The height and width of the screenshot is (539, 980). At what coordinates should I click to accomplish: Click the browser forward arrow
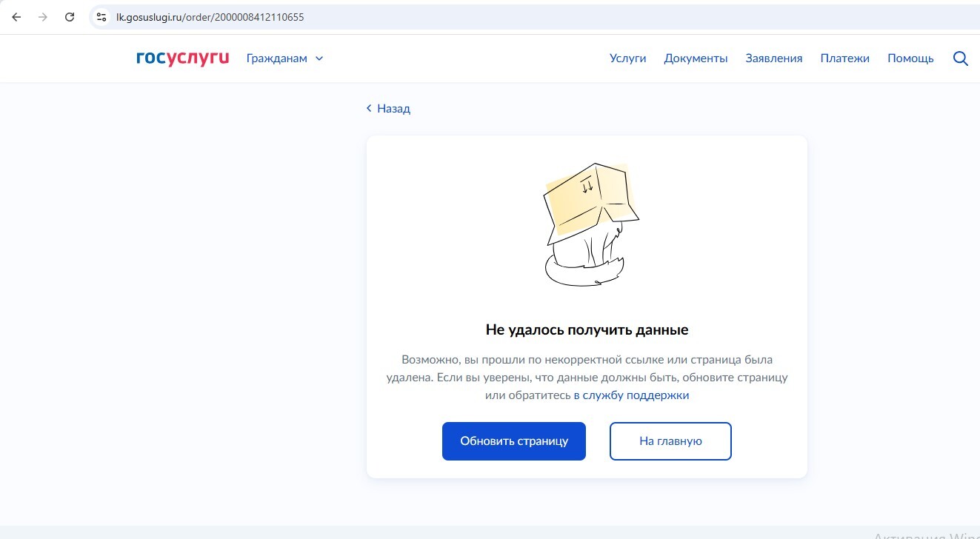point(43,17)
